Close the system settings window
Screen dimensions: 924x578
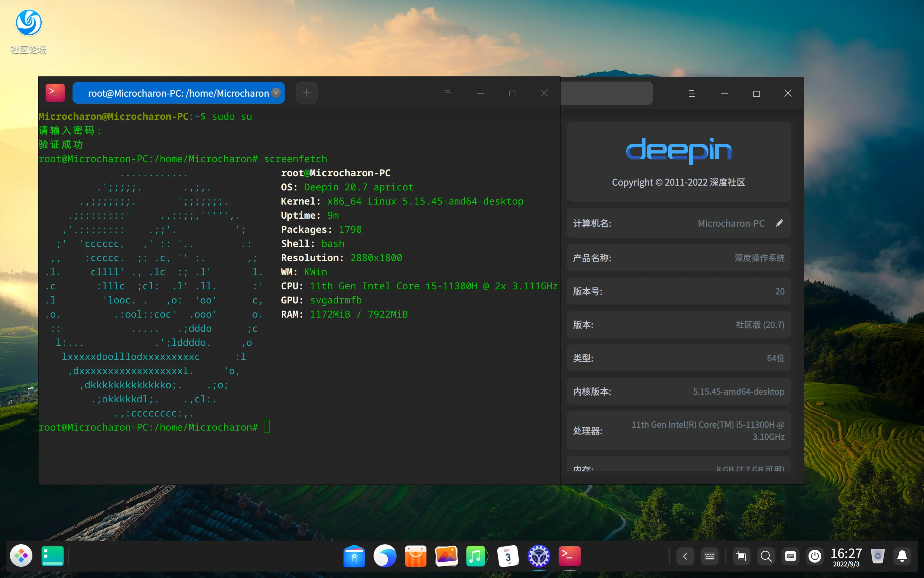(x=788, y=93)
